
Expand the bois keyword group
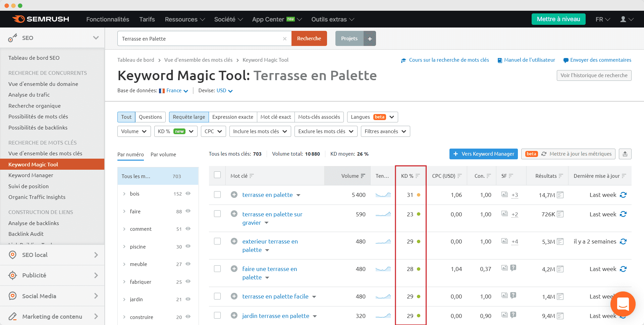tap(124, 194)
